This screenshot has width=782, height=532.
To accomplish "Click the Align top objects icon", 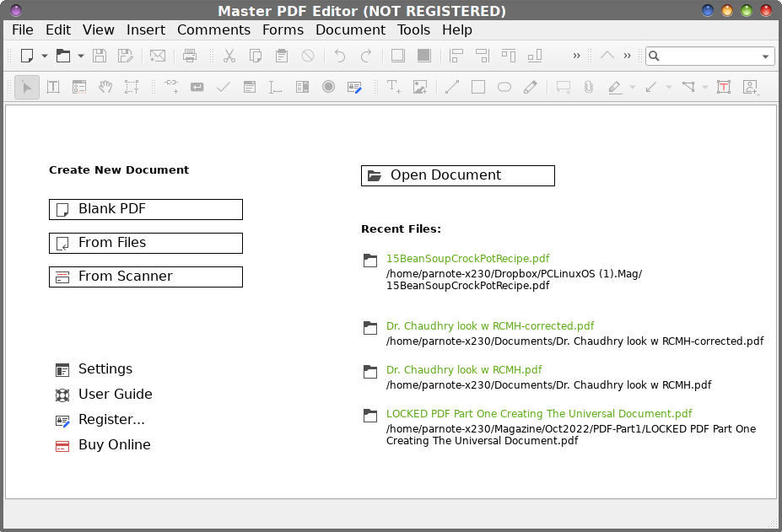I will (509, 56).
